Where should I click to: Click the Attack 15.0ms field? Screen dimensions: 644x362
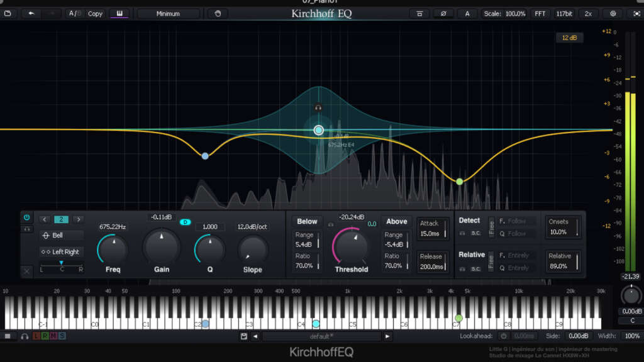coord(433,229)
